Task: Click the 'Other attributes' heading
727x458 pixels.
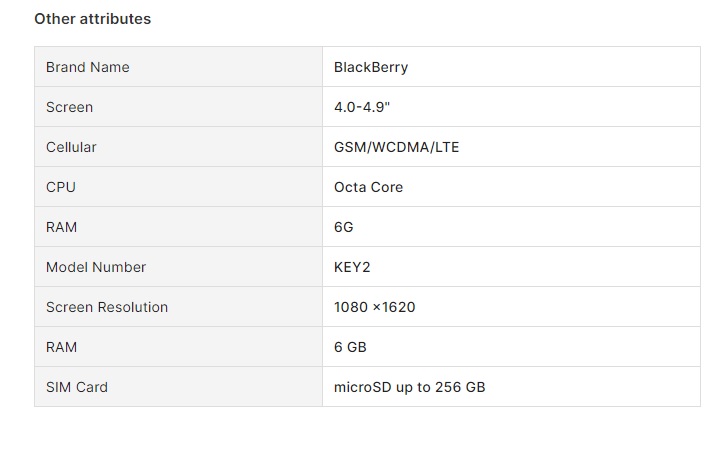Action: (93, 19)
